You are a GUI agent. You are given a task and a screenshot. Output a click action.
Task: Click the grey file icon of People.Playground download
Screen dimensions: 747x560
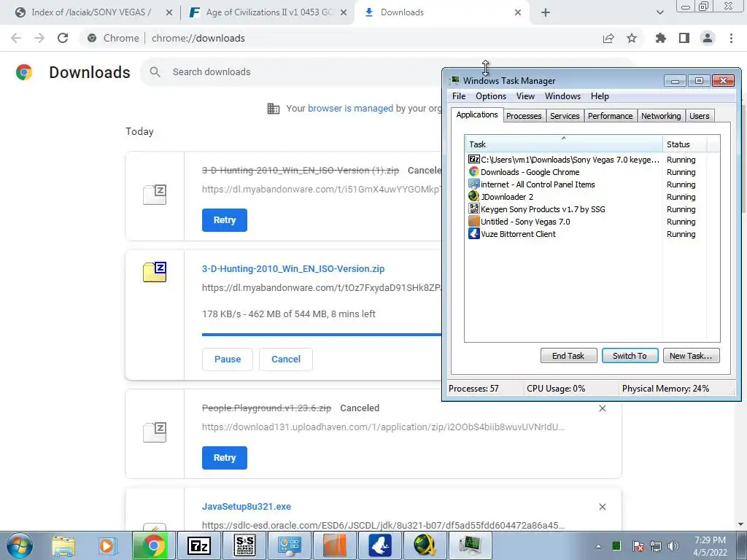pos(155,432)
